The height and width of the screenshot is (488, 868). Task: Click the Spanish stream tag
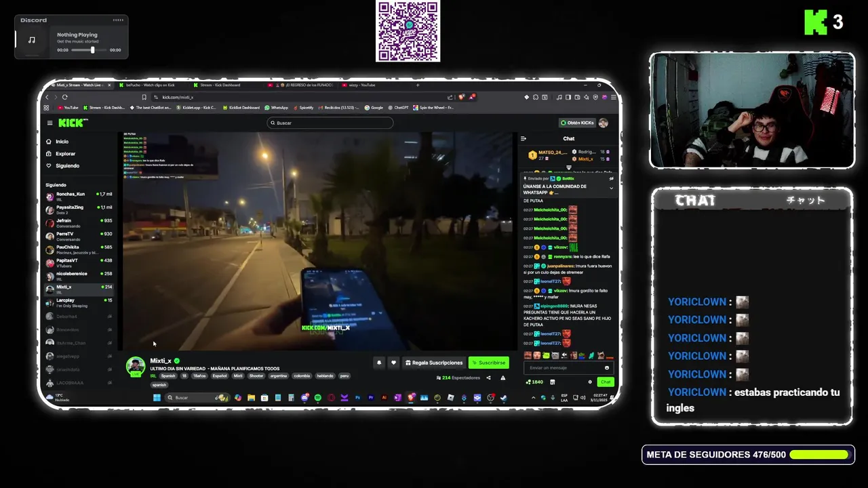[x=168, y=375]
